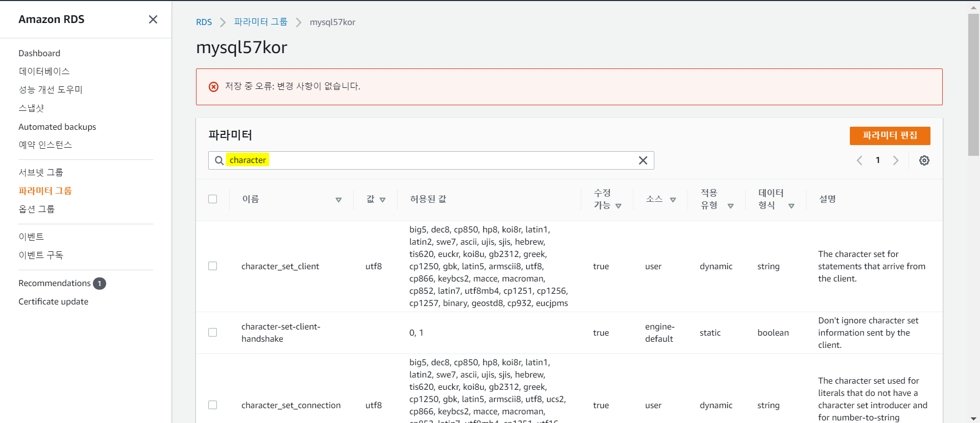Click the red error icon in alert

[214, 87]
